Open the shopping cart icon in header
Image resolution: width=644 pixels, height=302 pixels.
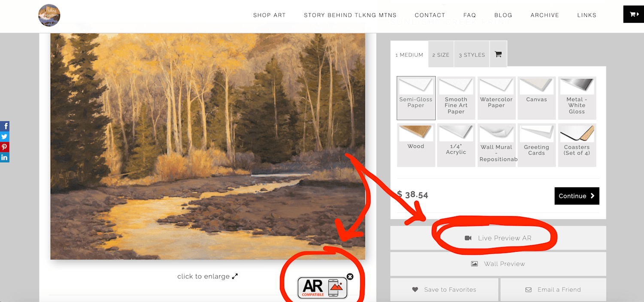633,15
